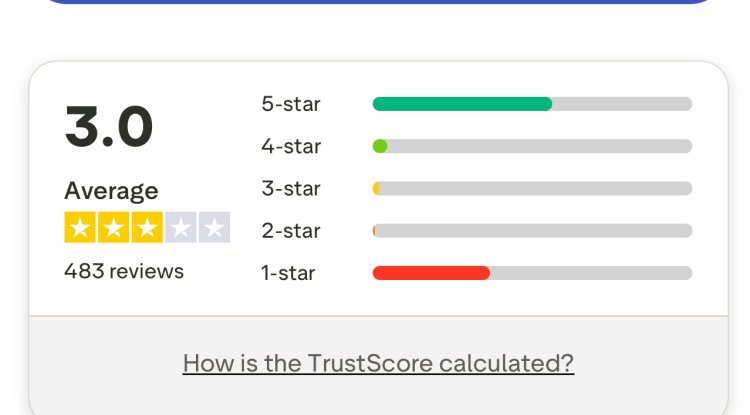Click the 3-star yellow rating bar
Image resolution: width=750 pixels, height=415 pixels.
click(x=376, y=189)
